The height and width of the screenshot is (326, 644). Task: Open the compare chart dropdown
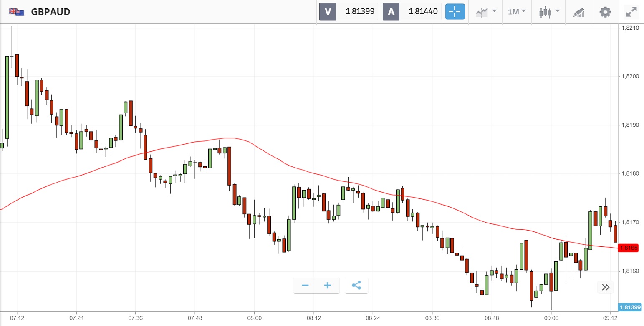pos(486,12)
